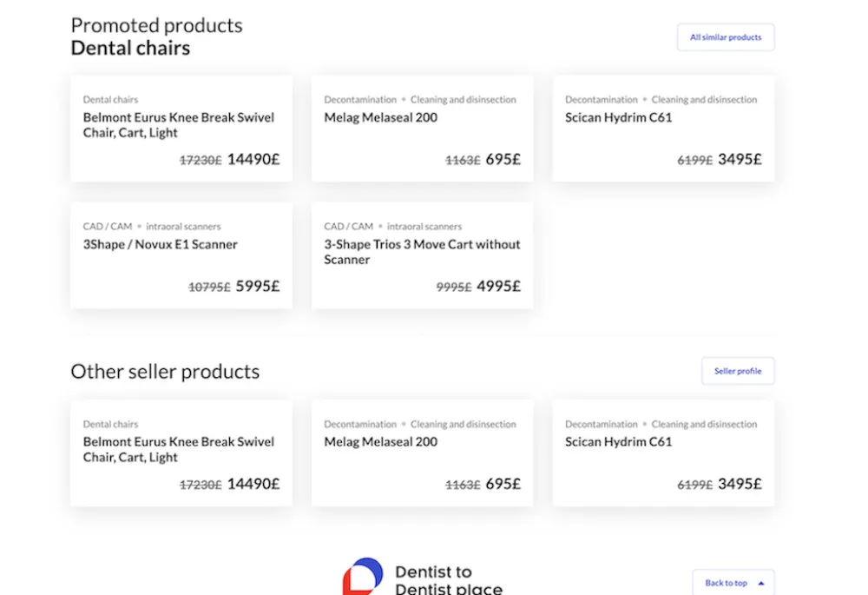Click the 5995£ price on Novux scanner
Screen dimensions: 868x595
258,287
